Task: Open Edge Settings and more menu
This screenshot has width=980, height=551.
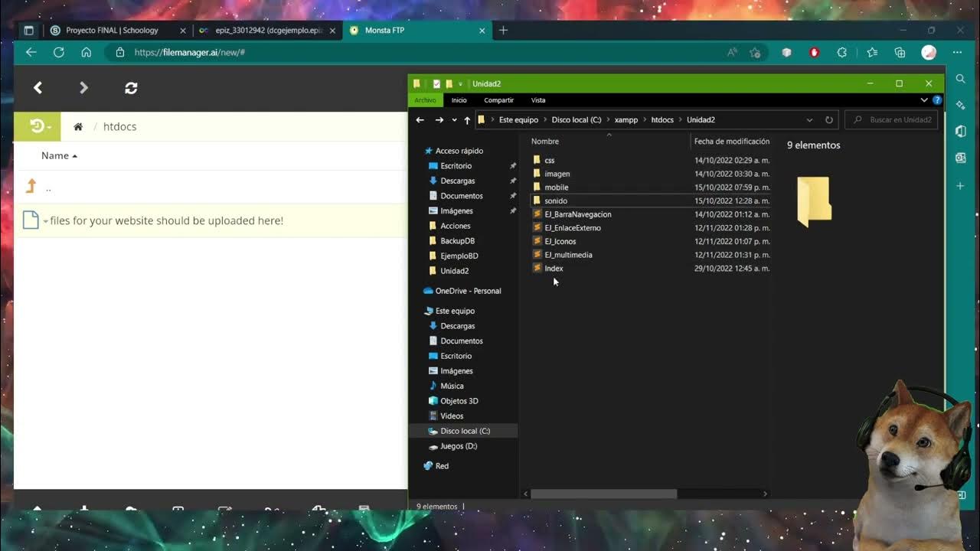Action: [957, 52]
